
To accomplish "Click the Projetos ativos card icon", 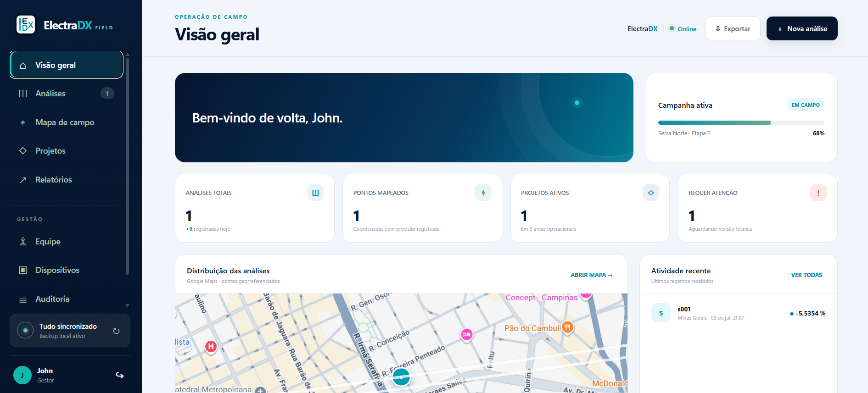I will coord(651,193).
